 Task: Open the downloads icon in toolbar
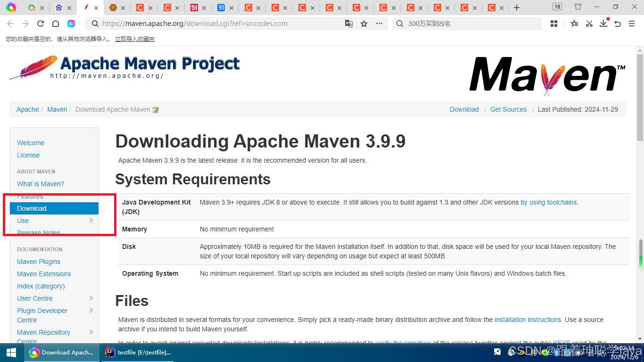(x=603, y=24)
